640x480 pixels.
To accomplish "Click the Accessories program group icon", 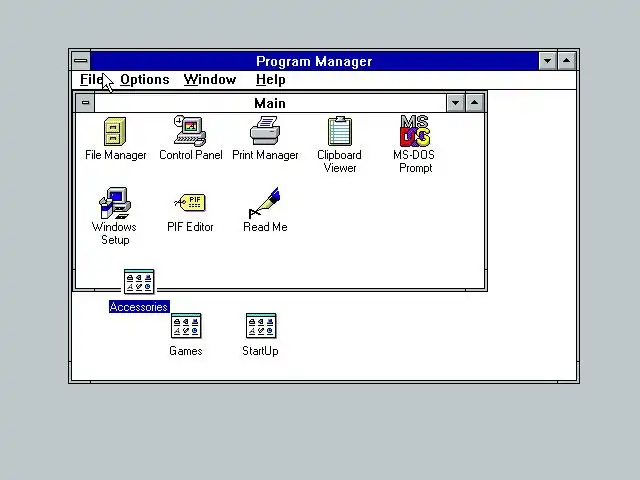I will [139, 281].
